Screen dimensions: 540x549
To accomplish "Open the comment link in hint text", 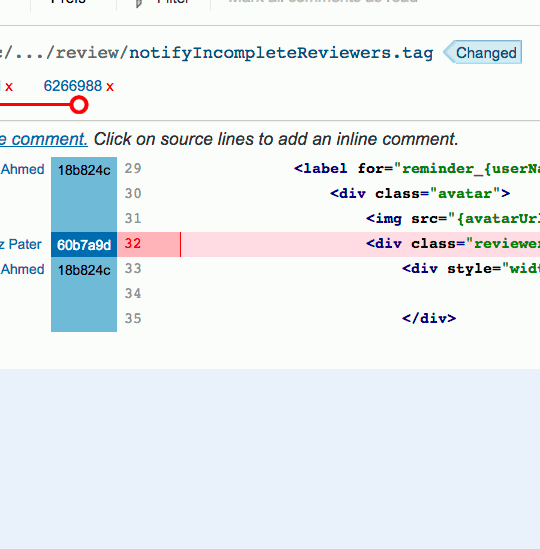I will pos(43,139).
